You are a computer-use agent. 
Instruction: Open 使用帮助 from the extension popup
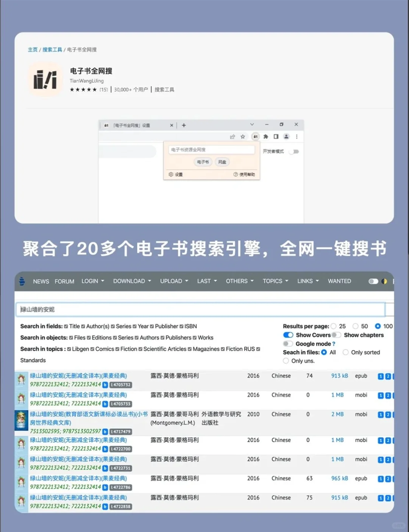click(246, 174)
